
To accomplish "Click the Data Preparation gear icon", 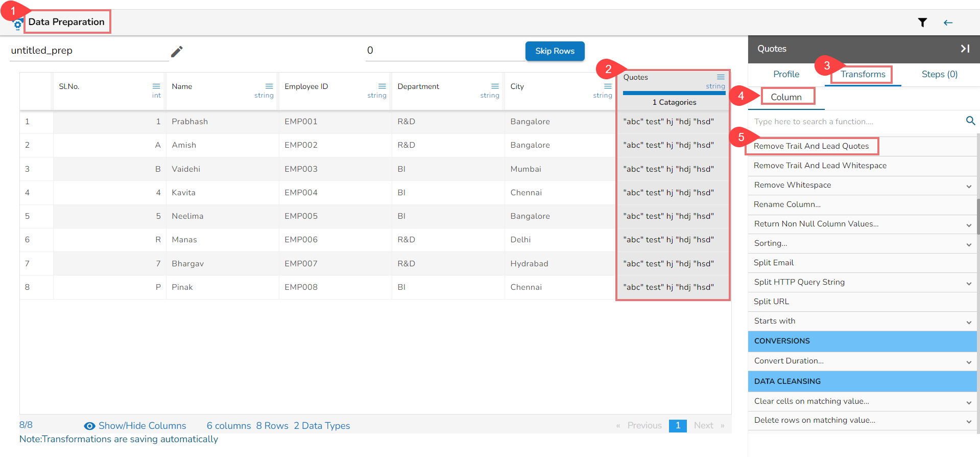I will point(18,25).
